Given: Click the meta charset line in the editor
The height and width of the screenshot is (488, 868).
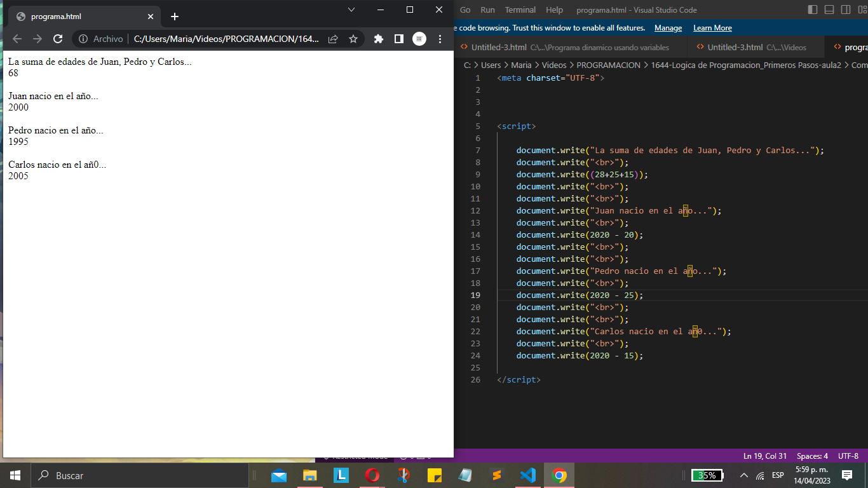Looking at the screenshot, I should (550, 78).
